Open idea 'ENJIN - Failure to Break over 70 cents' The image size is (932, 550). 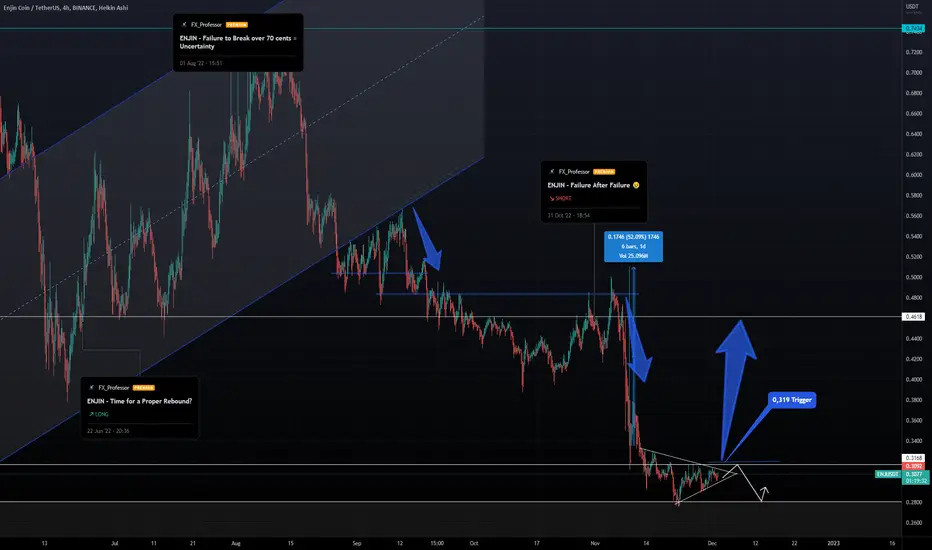pos(238,42)
